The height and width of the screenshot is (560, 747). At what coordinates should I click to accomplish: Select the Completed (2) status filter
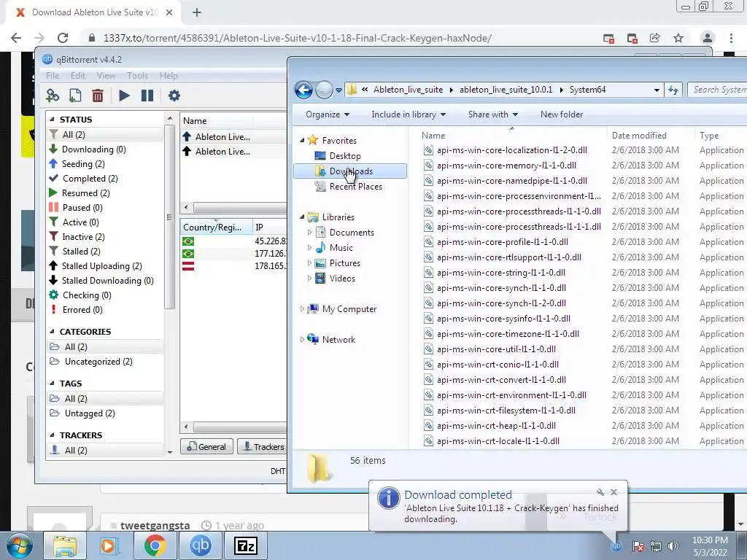tap(90, 179)
